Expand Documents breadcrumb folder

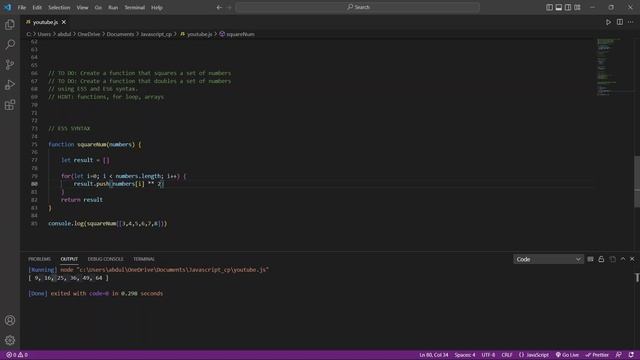[120, 34]
